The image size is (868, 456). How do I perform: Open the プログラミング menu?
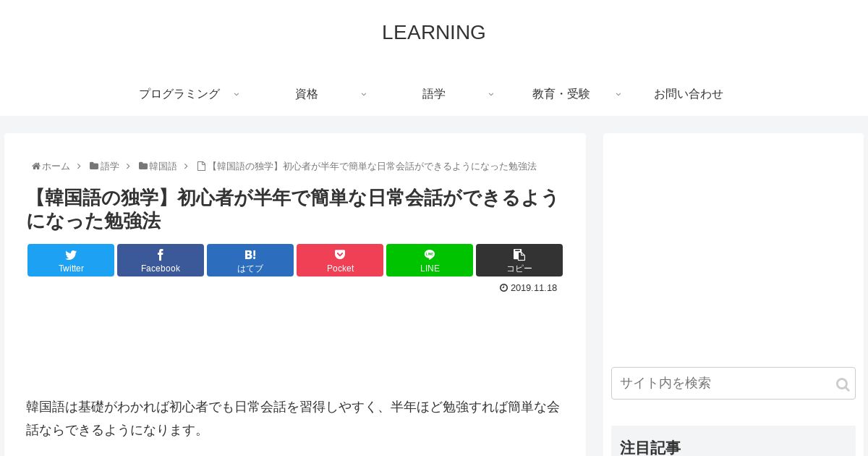[179, 94]
